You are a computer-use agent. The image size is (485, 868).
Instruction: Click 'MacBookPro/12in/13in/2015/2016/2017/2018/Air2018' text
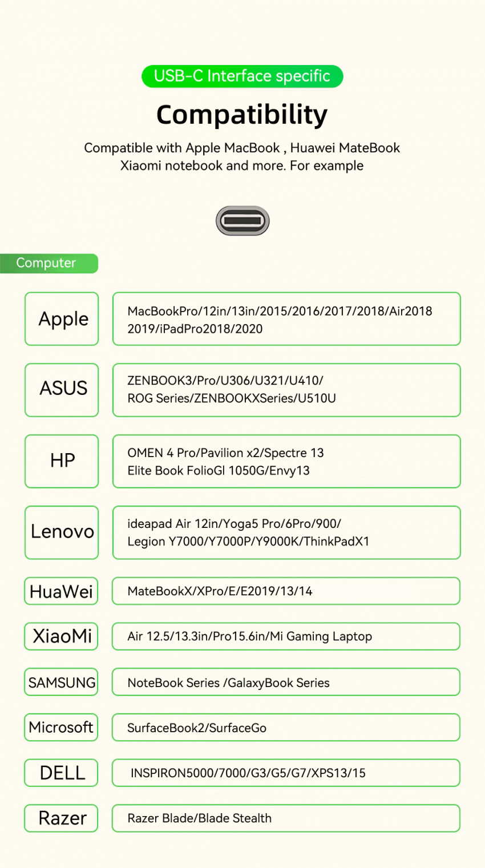(280, 311)
